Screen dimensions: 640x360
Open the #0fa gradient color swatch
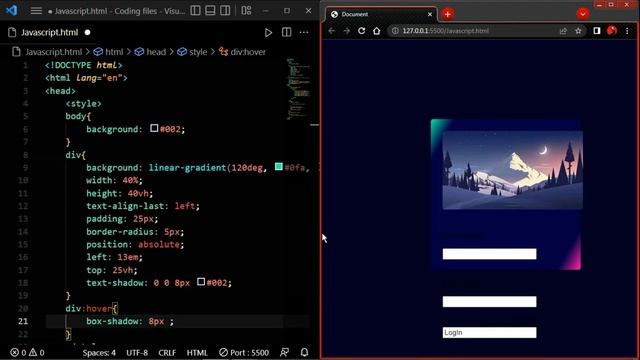click(279, 167)
